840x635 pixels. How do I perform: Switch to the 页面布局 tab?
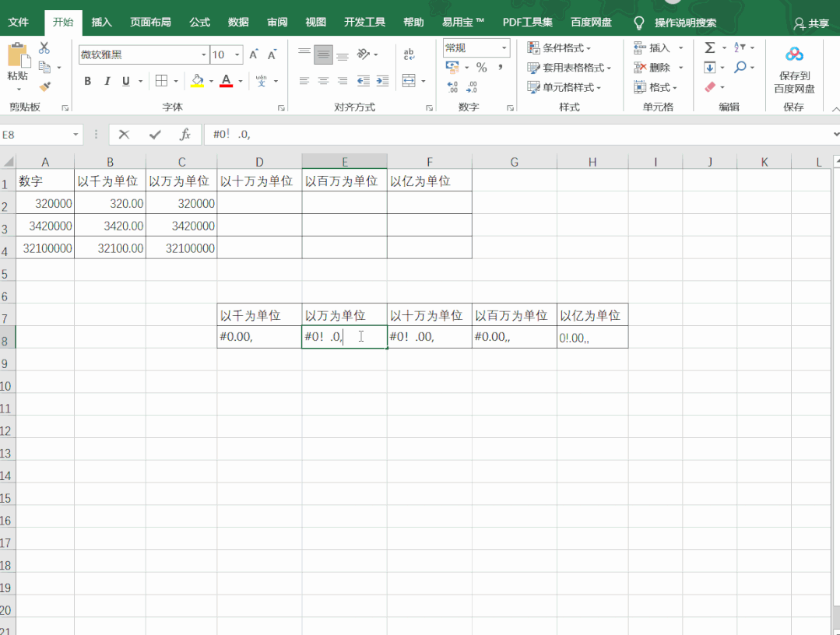coord(150,23)
